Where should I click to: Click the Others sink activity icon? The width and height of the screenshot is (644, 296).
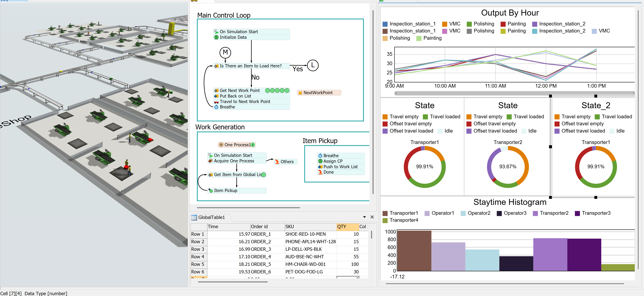pyautogui.click(x=277, y=162)
